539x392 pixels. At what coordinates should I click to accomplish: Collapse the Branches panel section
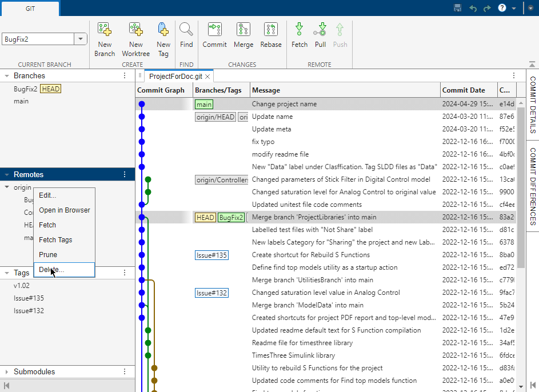coord(7,75)
